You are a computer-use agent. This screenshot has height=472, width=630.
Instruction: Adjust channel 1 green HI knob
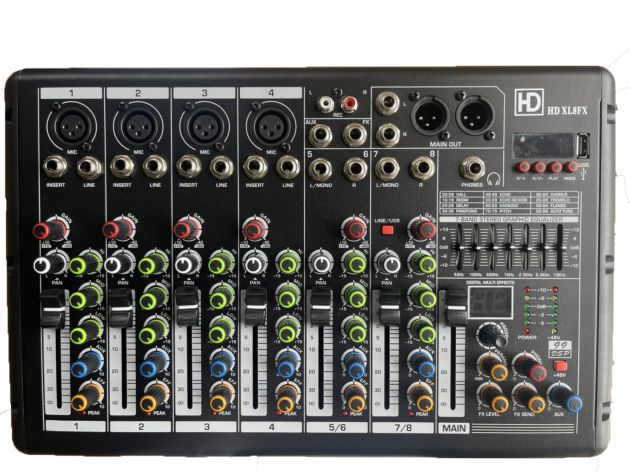(86, 263)
